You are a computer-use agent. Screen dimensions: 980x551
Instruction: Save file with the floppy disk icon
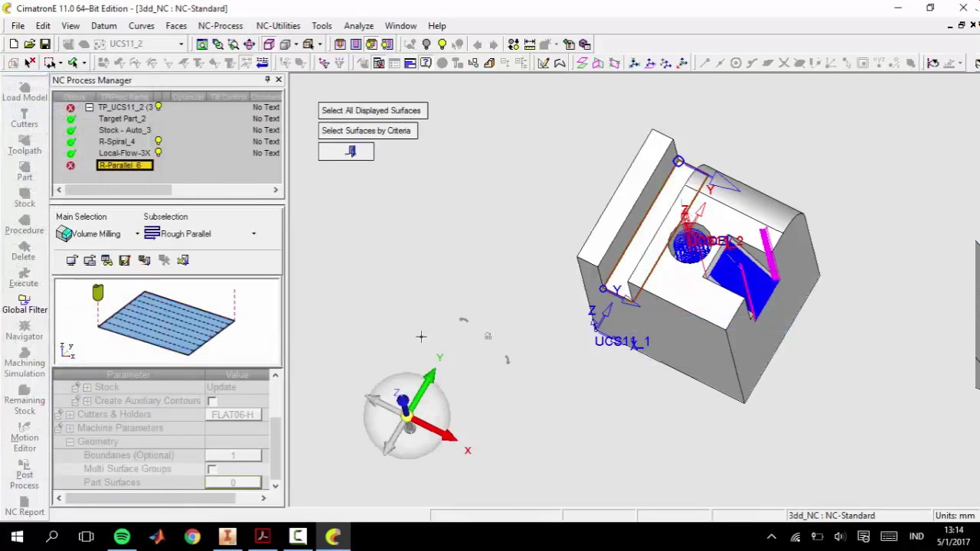(45, 44)
